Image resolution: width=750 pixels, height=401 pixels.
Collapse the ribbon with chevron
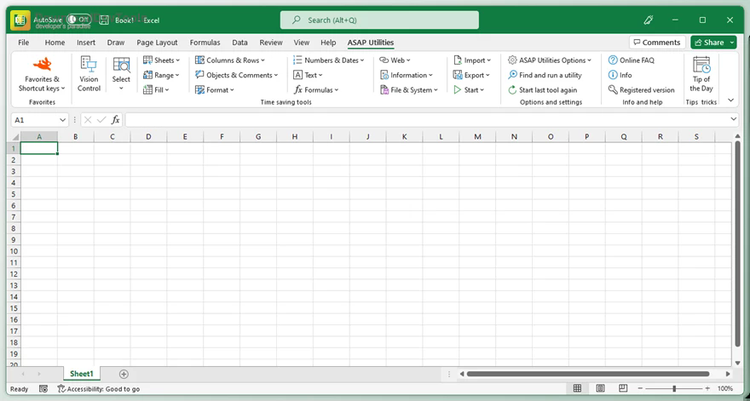pyautogui.click(x=731, y=100)
